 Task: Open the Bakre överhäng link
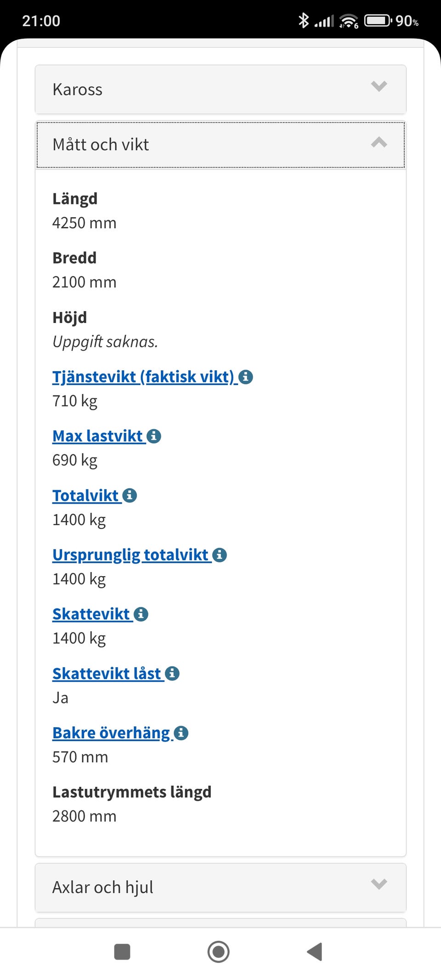[112, 733]
